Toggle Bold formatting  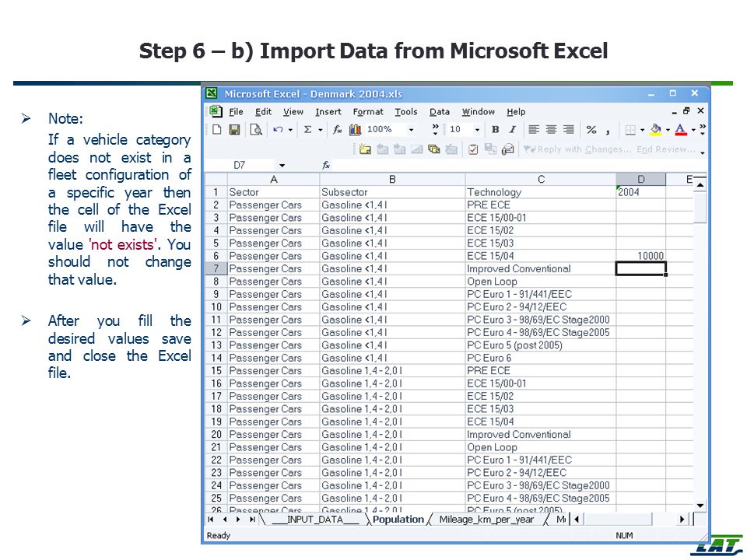496,130
